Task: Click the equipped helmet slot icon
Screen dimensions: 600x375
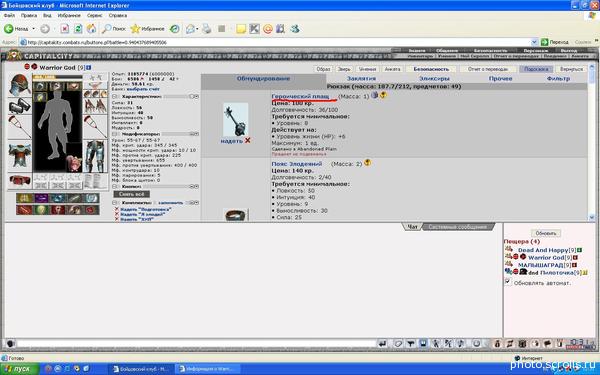Action: coord(19,85)
